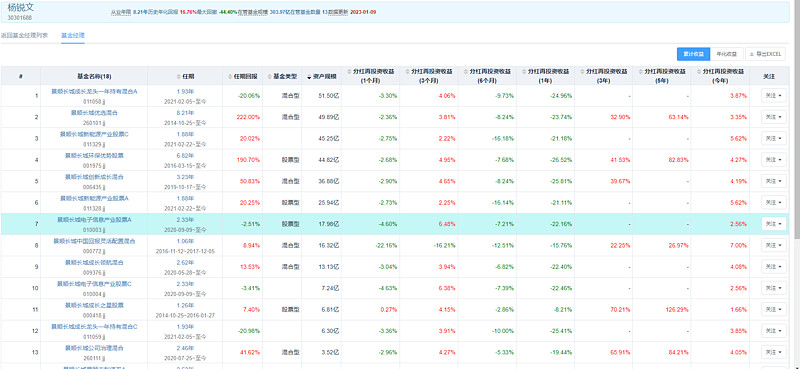The height and width of the screenshot is (369, 800).
Task: Open fund link 景顺长城成长龙头一年持有混合A
Action: [94, 91]
